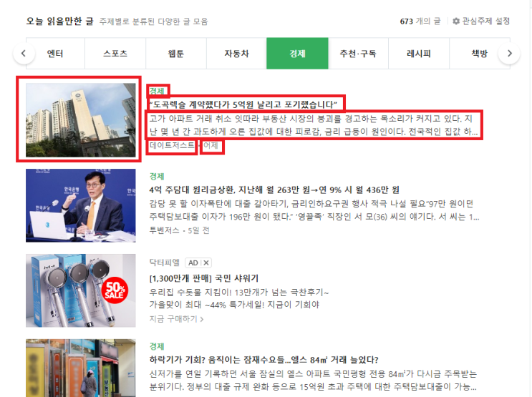Show next topic tabs arrow
The image size is (532, 397).
click(x=509, y=53)
